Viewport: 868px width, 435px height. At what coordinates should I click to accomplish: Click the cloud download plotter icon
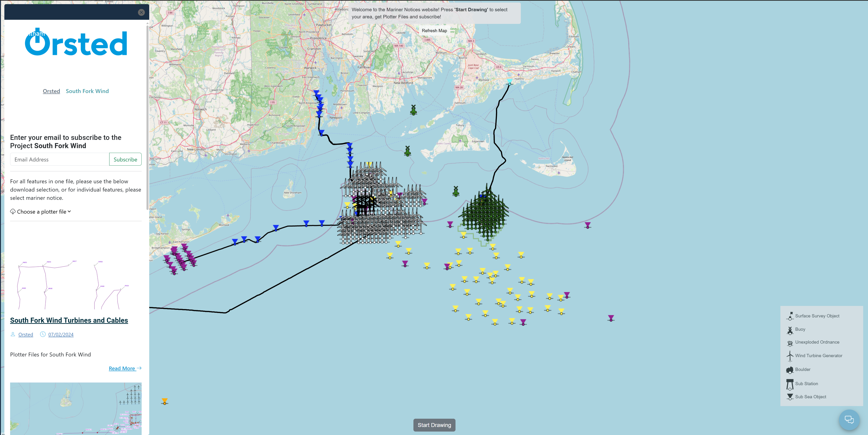13,212
